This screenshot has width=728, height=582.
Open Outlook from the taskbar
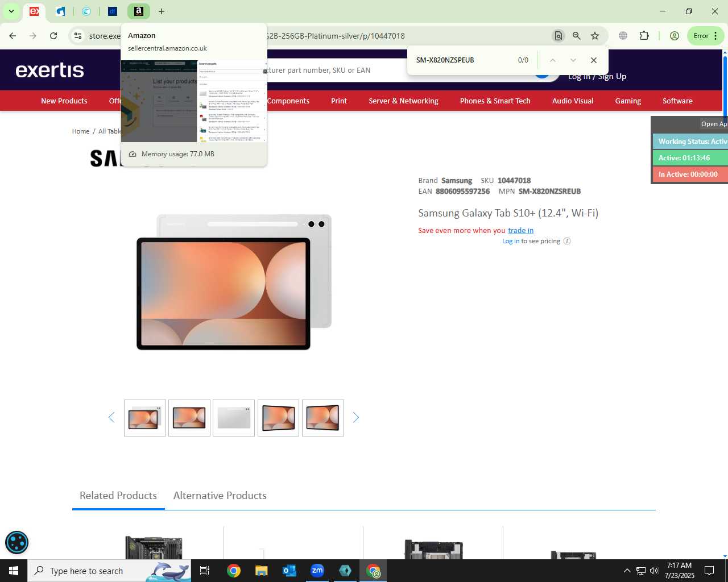(289, 571)
